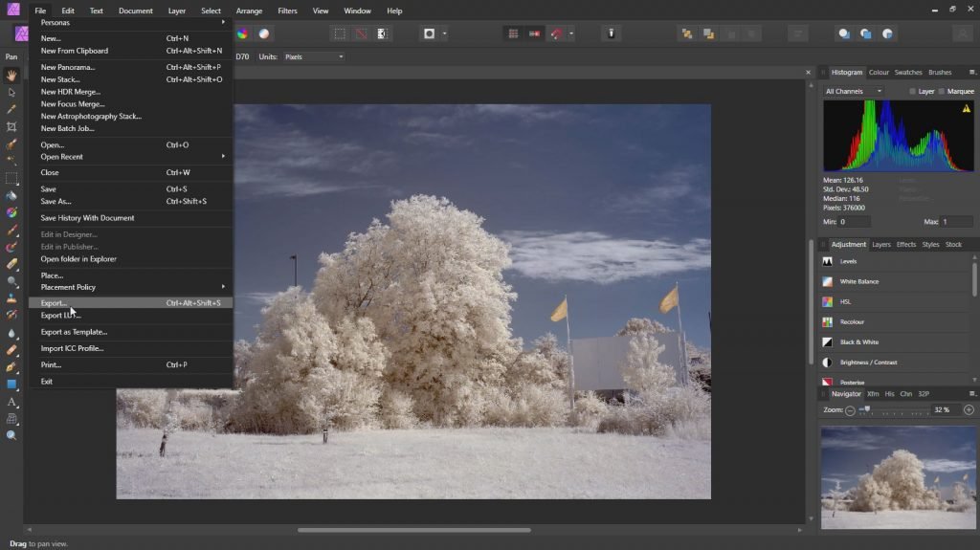Click the Levels adjustment icon
The width and height of the screenshot is (980, 550).
[827, 261]
